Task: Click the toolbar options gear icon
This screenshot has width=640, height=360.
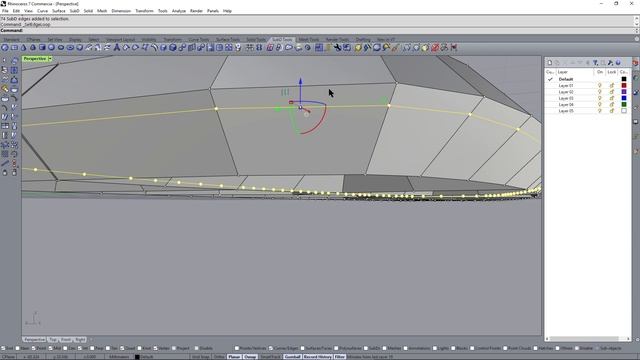Action: click(637, 39)
